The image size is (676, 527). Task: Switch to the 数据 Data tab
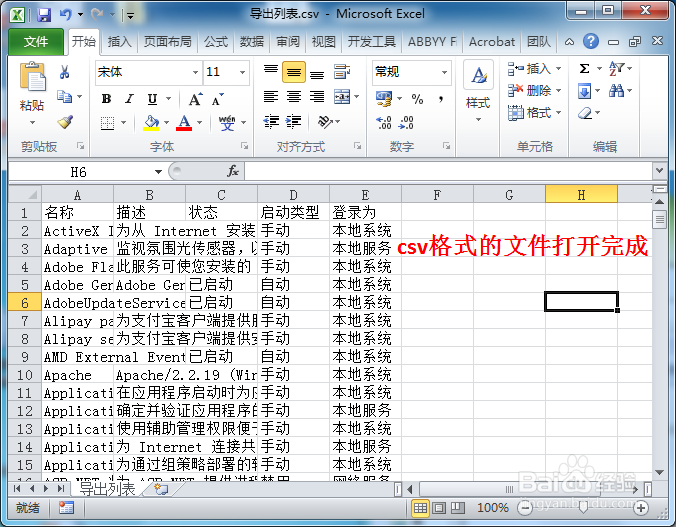click(252, 42)
